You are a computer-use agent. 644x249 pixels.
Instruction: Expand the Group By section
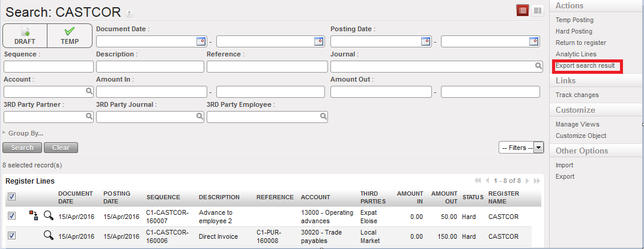click(24, 133)
